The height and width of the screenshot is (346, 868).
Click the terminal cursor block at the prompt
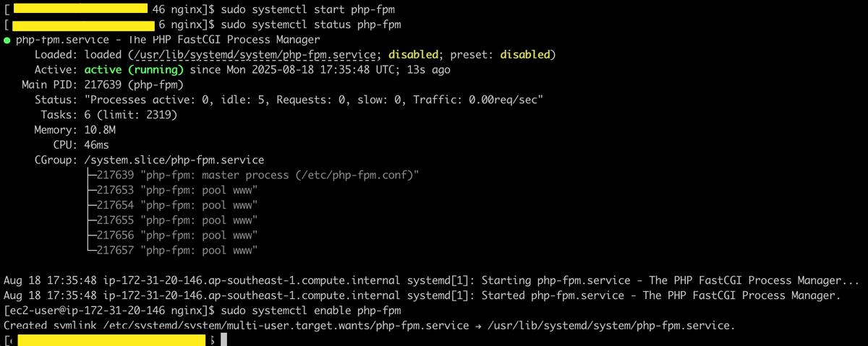click(x=224, y=339)
